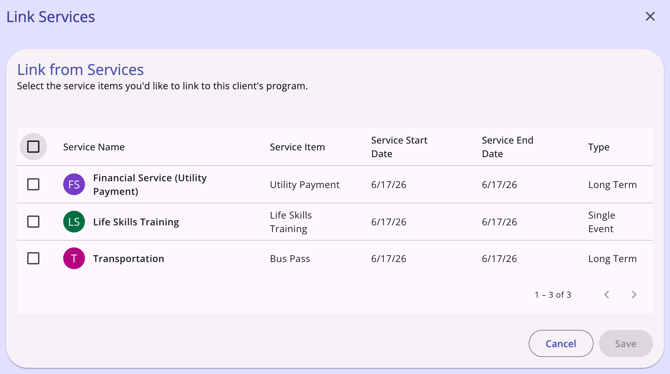The image size is (670, 374).
Task: Click start date 6/17/26 in Transportation row
Action: click(x=388, y=259)
